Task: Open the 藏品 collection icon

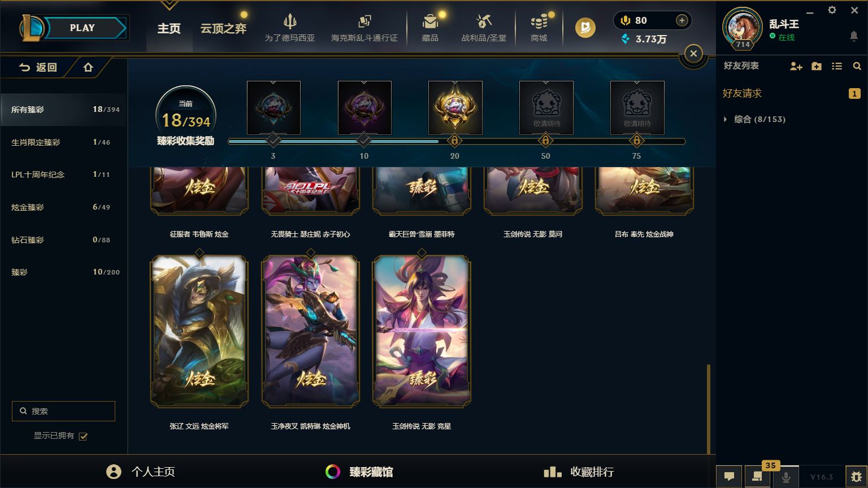Action: click(430, 22)
